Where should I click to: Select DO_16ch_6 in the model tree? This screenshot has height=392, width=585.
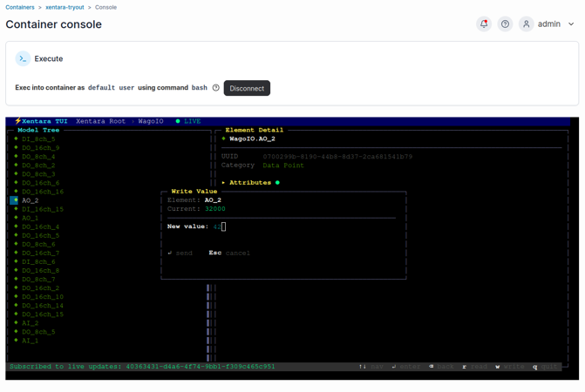(41, 183)
